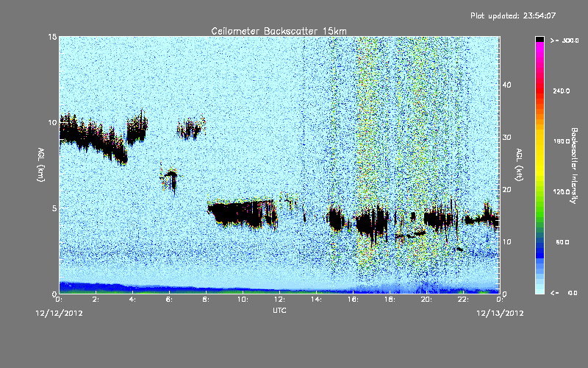Image resolution: width=588 pixels, height=368 pixels.
Task: Click the '120.0' colorbar value
Action: click(x=562, y=192)
